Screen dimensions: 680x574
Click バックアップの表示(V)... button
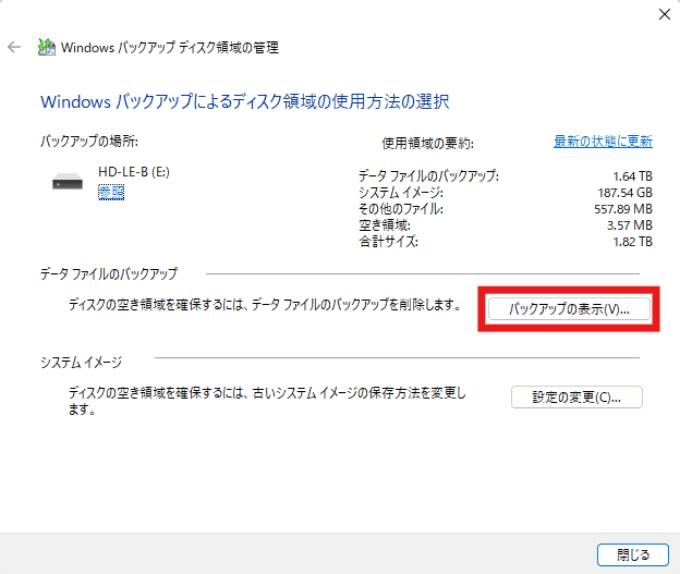point(569,309)
